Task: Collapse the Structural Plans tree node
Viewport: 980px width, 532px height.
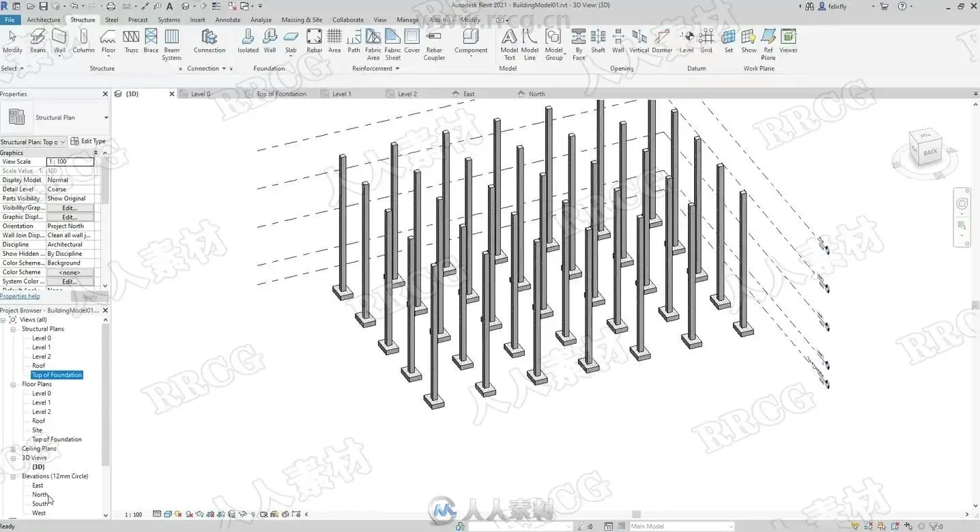Action: (x=13, y=329)
